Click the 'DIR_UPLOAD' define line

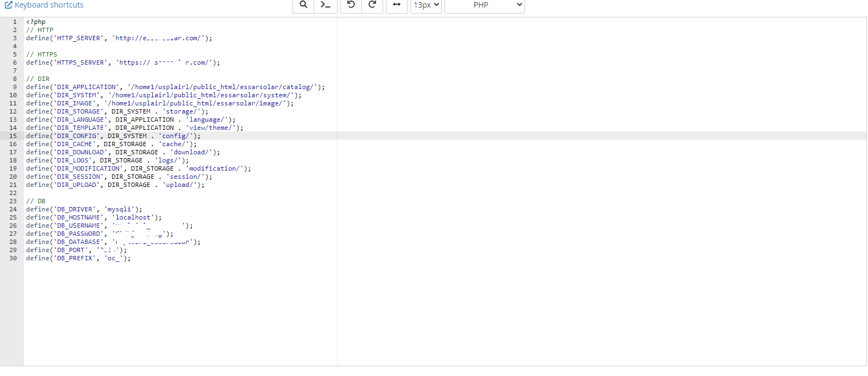pos(115,185)
